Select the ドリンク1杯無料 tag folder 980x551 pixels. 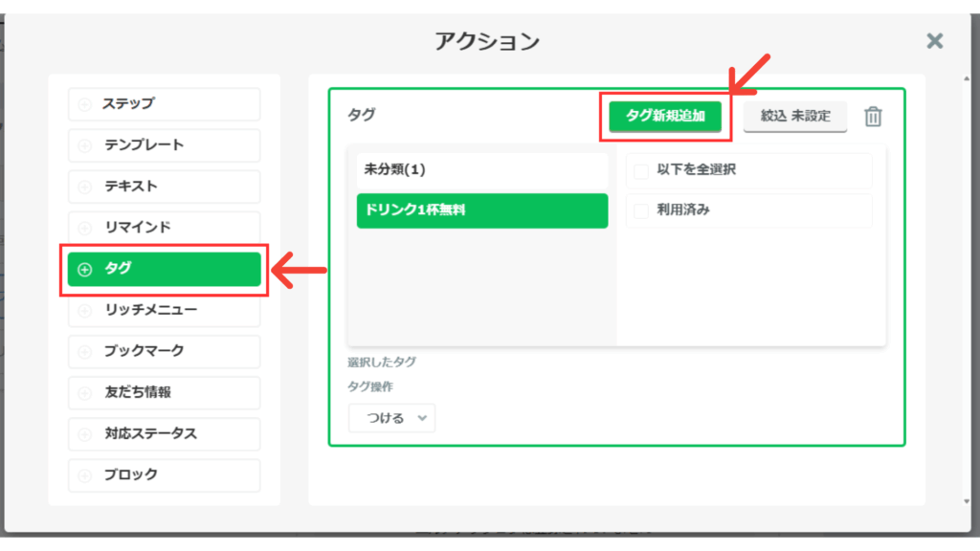[x=481, y=210]
